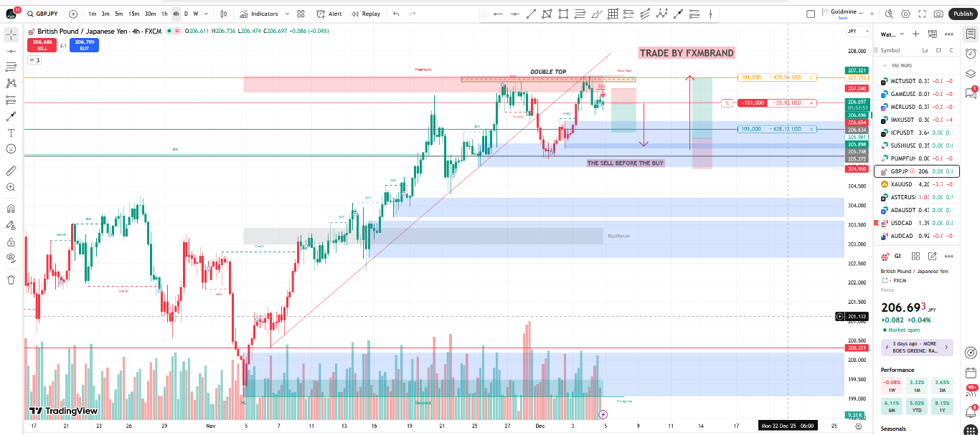The width and height of the screenshot is (980, 435).
Task: Toggle Magnet mode
Action: (11, 209)
